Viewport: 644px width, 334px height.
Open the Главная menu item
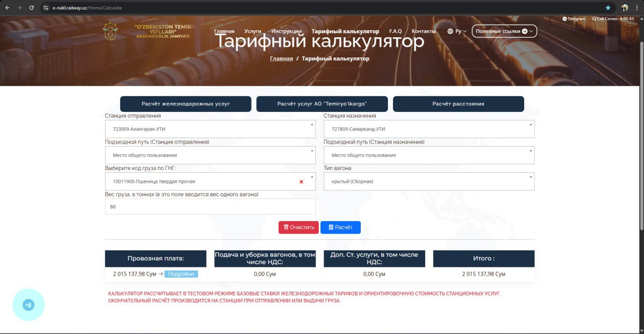[x=224, y=31]
